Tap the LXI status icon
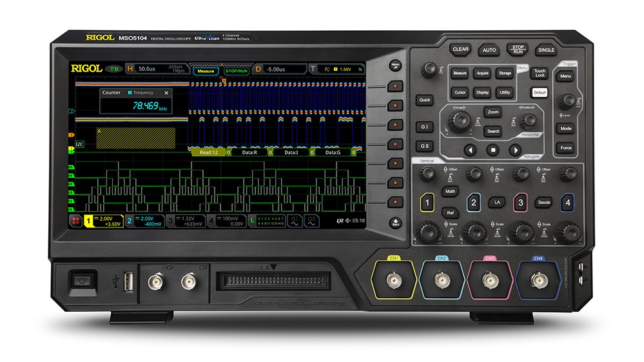This screenshot has height=362, width=644. [340, 221]
